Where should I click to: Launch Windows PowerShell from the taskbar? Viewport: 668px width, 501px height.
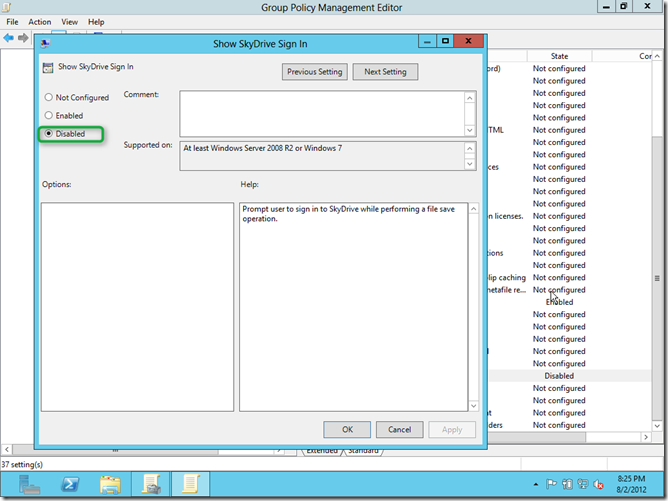(70, 485)
